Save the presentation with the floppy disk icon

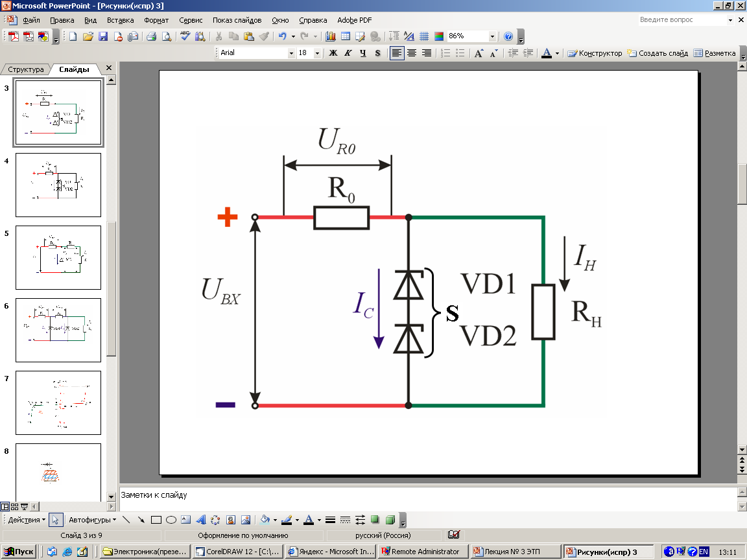(103, 36)
